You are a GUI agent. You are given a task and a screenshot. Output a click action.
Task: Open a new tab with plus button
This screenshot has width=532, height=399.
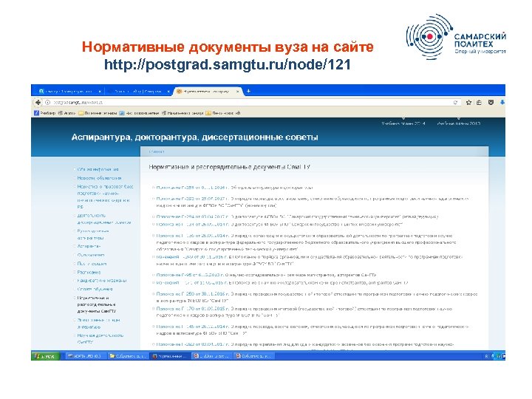(x=249, y=91)
